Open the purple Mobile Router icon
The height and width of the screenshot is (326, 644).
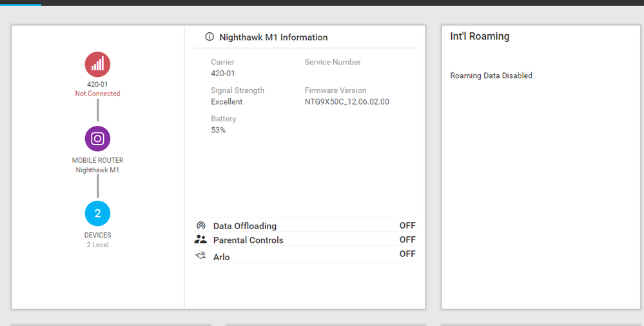97,139
